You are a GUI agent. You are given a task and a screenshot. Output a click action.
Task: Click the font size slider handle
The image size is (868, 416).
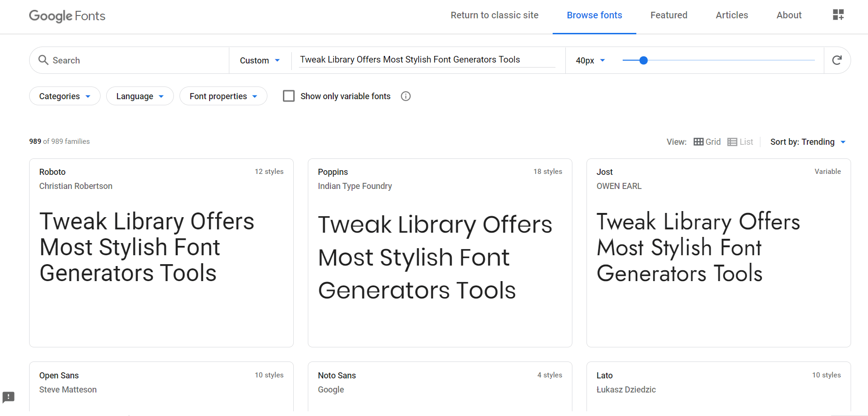pyautogui.click(x=644, y=60)
